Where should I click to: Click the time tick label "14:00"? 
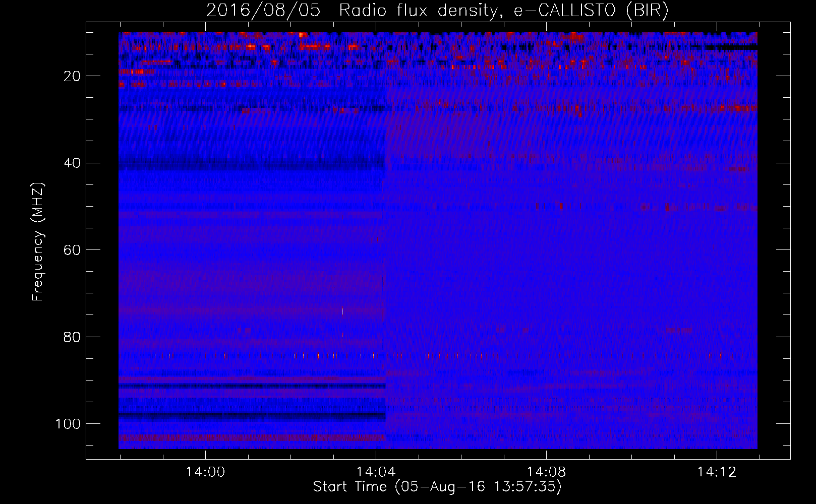coord(205,472)
